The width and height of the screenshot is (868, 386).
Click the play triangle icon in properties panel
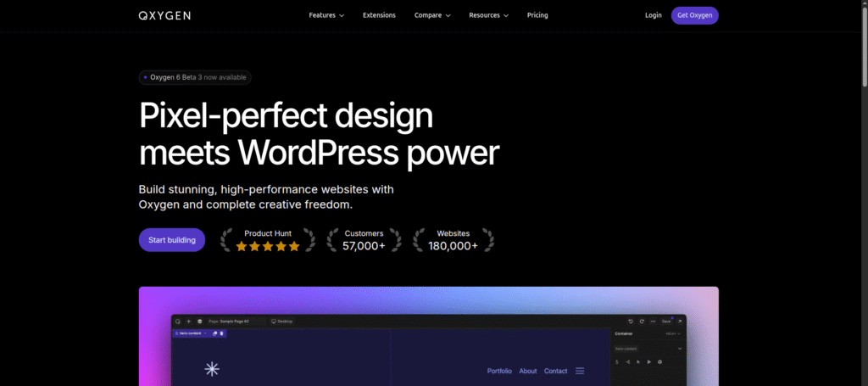(648, 362)
